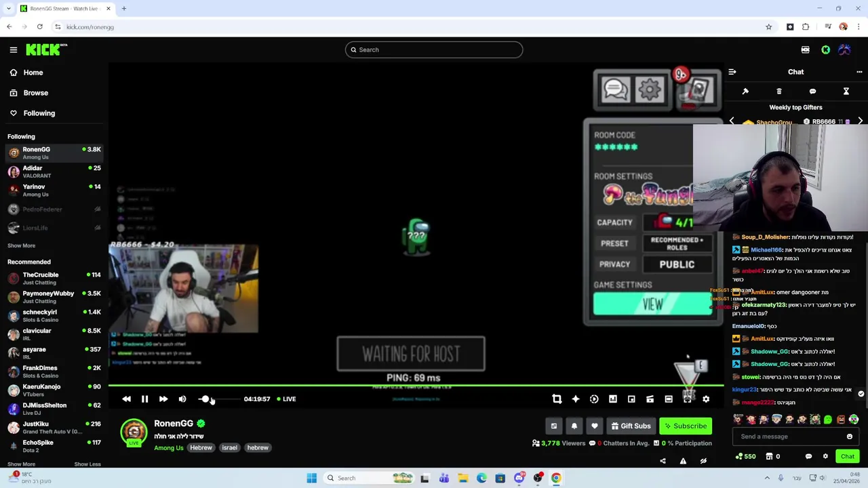Click the moderation hammer icon in chat
868x488 pixels.
point(745,91)
